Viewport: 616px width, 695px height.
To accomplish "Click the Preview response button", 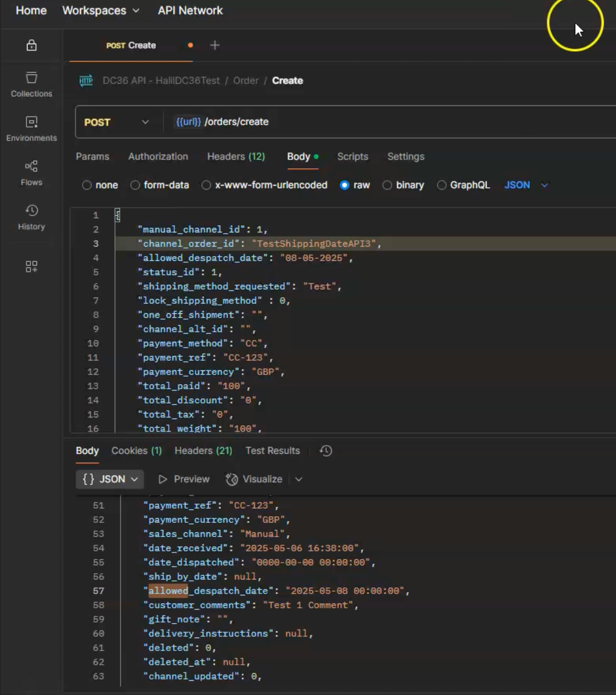I will pyautogui.click(x=184, y=479).
